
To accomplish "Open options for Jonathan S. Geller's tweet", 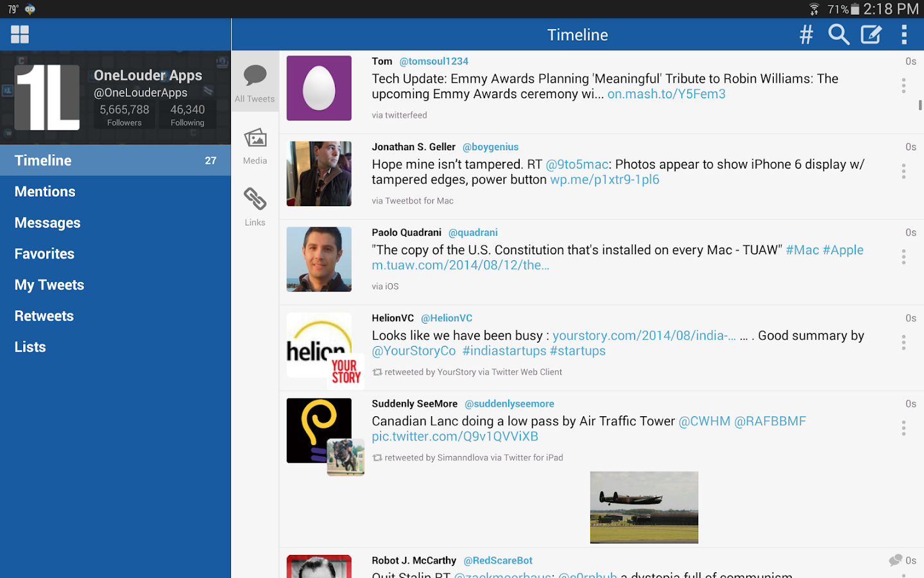I will coord(903,171).
